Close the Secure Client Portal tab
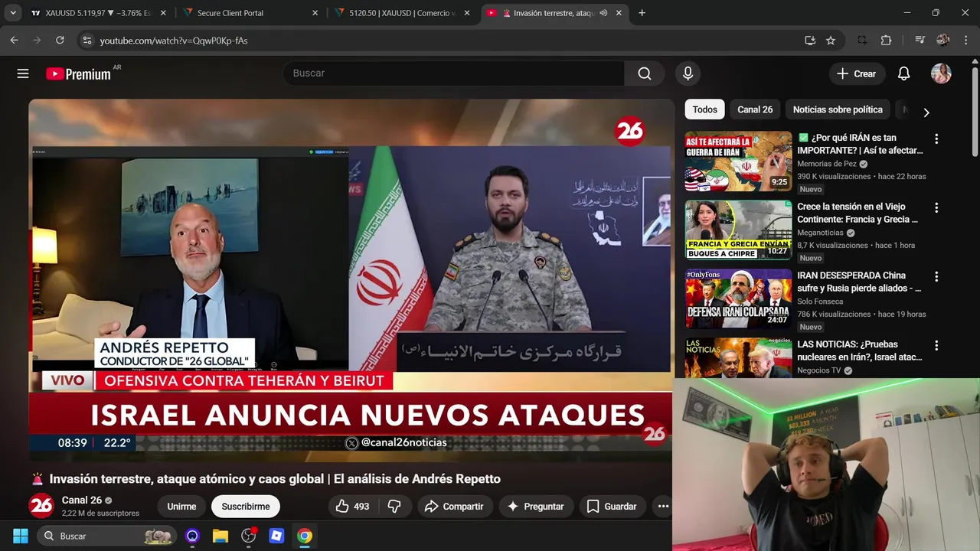Viewport: 980px width, 551px height. pyautogui.click(x=315, y=13)
